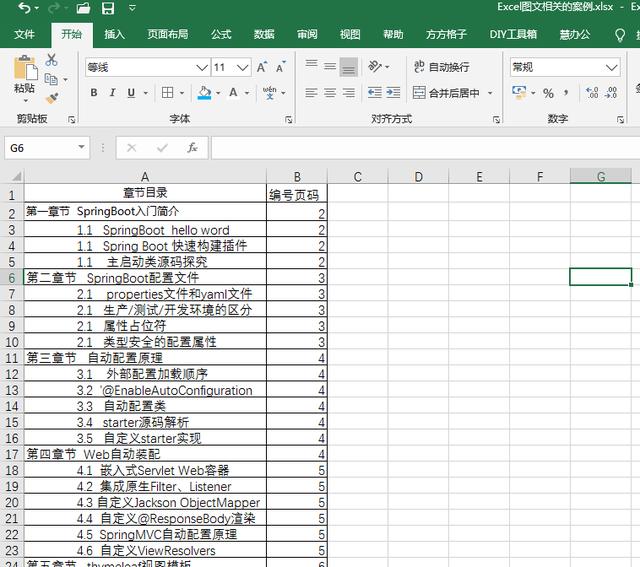This screenshot has height=567, width=640.
Task: Click Increase Indent icon
Action: point(393,93)
